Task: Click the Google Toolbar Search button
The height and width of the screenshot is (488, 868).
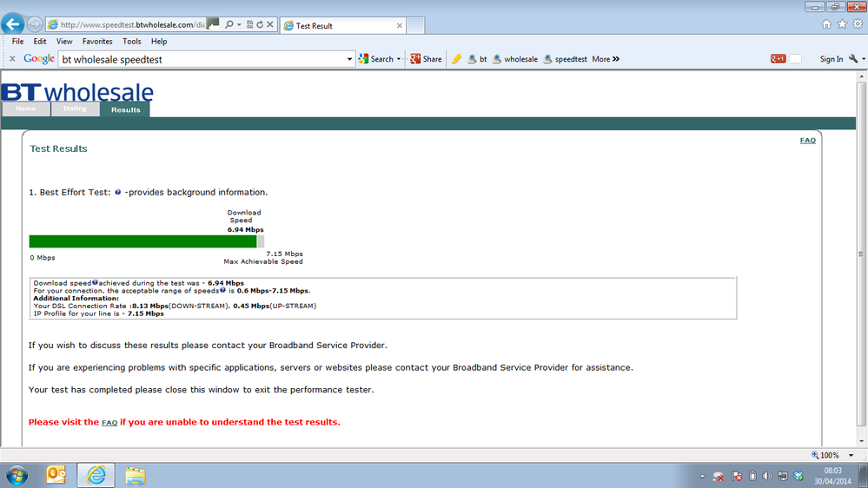Action: point(376,59)
